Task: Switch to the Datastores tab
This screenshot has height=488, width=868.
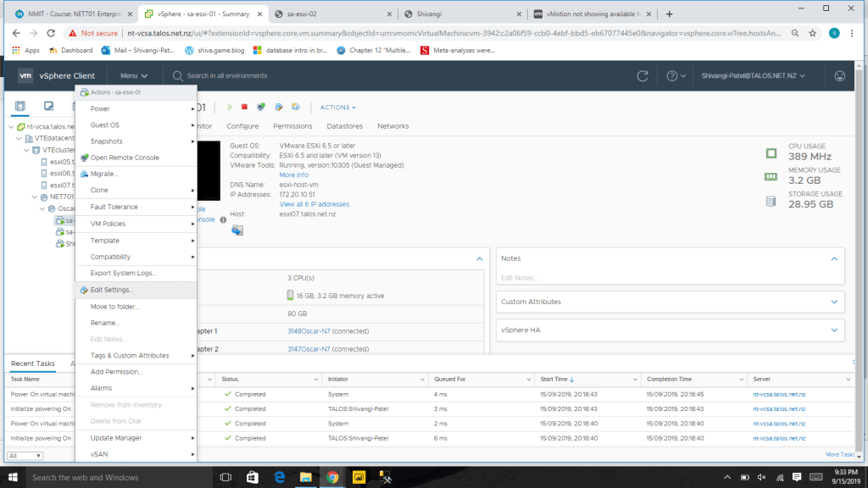Action: pyautogui.click(x=345, y=126)
